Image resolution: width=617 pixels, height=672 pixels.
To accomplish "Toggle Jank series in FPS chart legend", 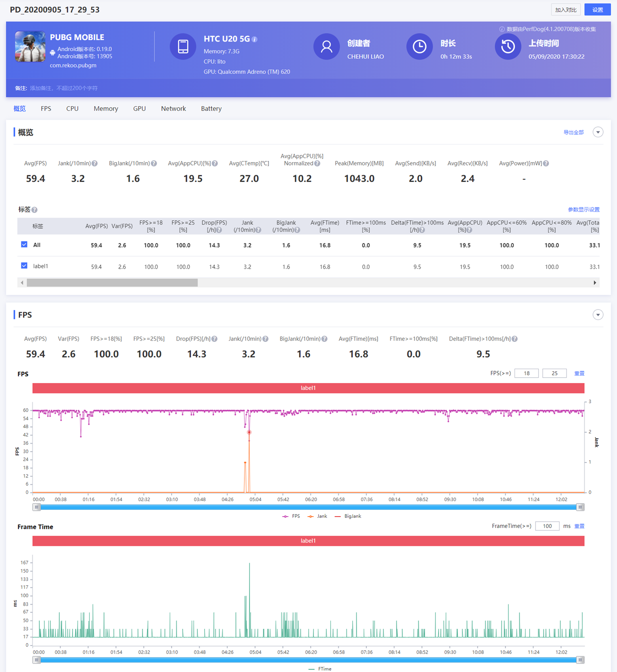I will [317, 516].
